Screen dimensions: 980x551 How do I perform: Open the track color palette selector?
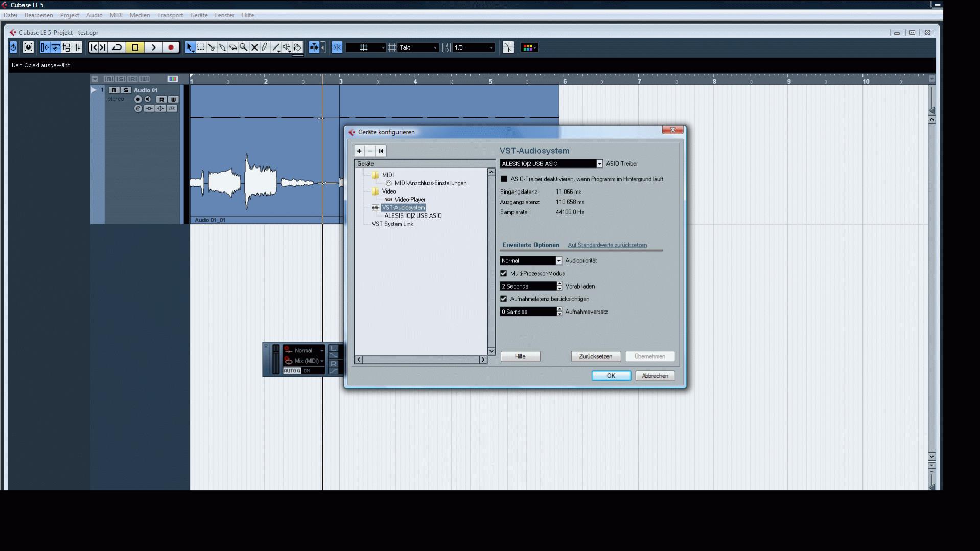(x=529, y=47)
